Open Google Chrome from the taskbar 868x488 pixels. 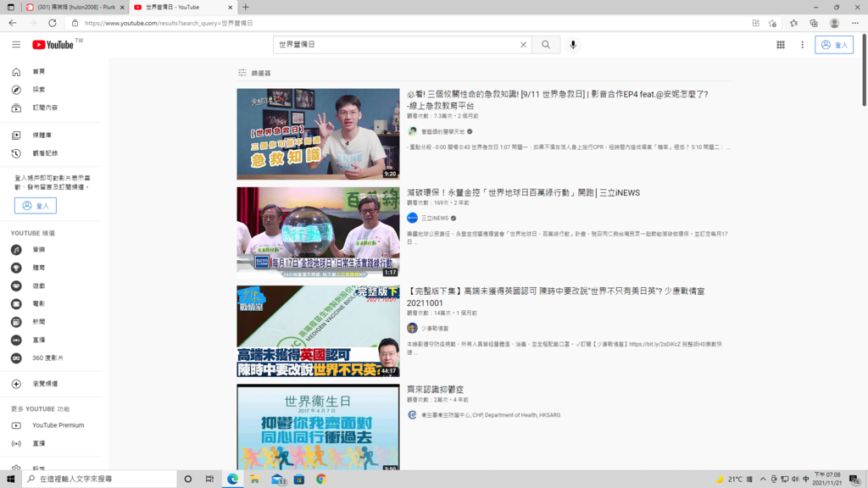coord(321,480)
